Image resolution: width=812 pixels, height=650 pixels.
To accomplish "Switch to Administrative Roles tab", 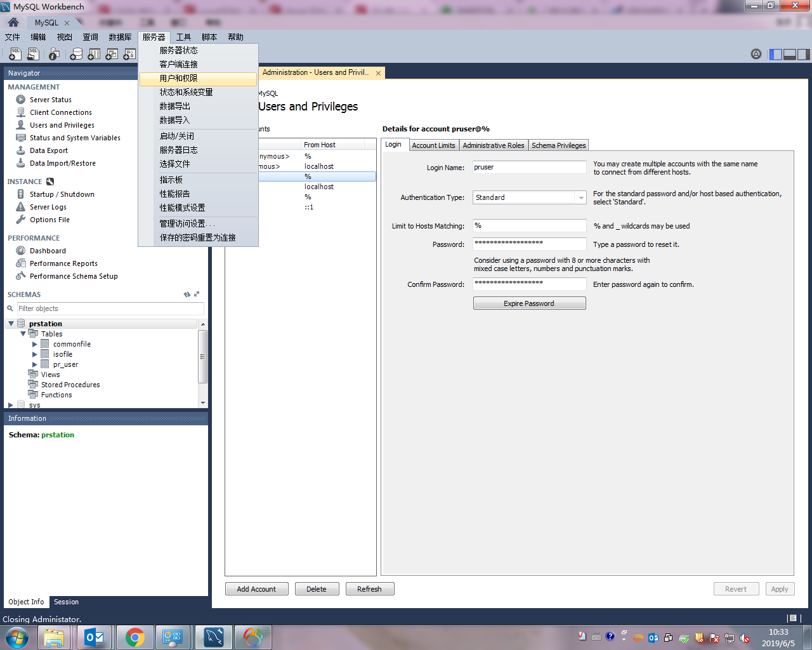I will click(494, 145).
